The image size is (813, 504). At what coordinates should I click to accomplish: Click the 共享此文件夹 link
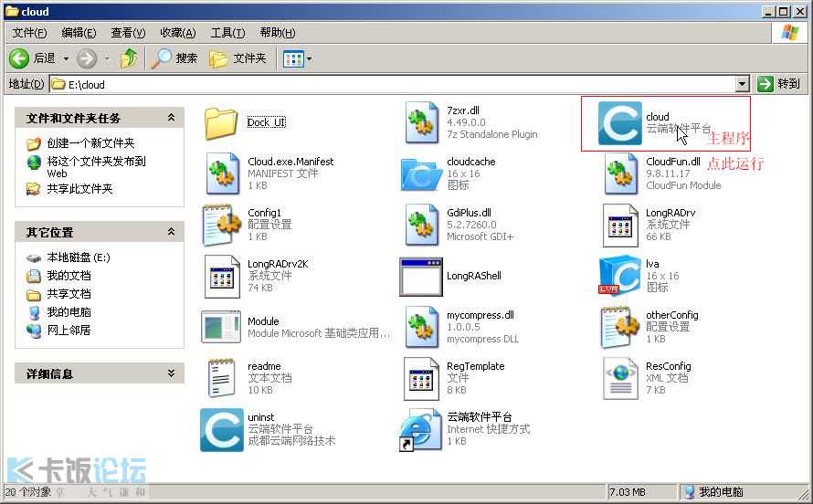[x=79, y=189]
